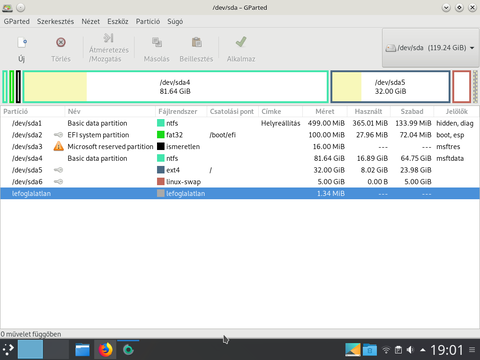The image size is (480, 360).
Task: Click Microsoft reserved partition name cell
Action: tap(110, 147)
